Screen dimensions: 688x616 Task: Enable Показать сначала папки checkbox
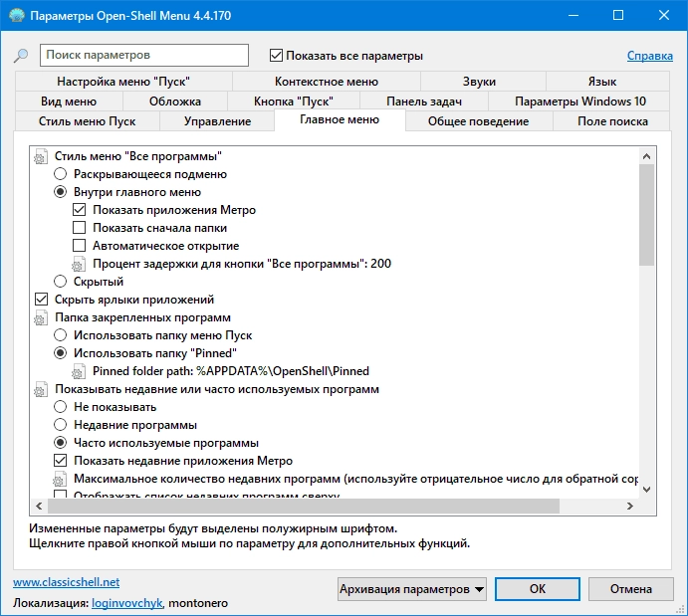coord(79,228)
